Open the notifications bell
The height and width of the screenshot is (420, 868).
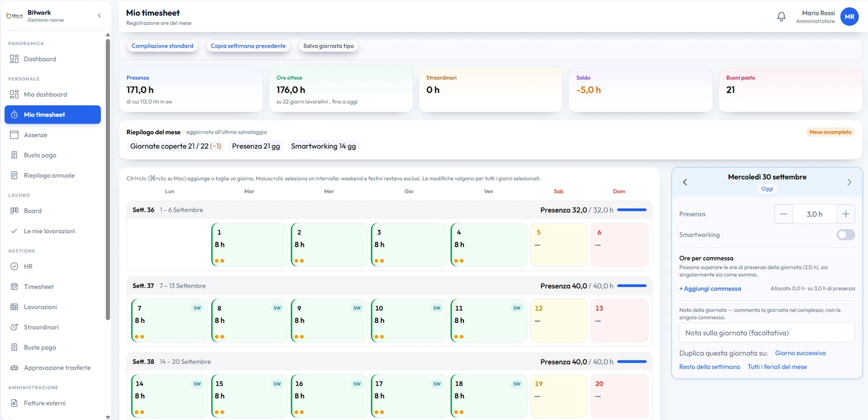(781, 17)
